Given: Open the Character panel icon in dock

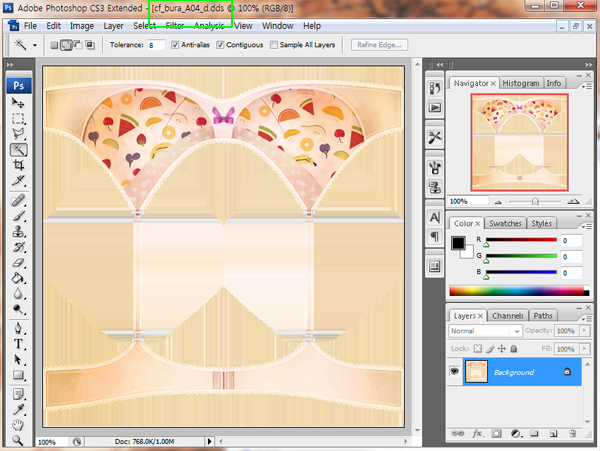Looking at the screenshot, I should click(x=435, y=217).
